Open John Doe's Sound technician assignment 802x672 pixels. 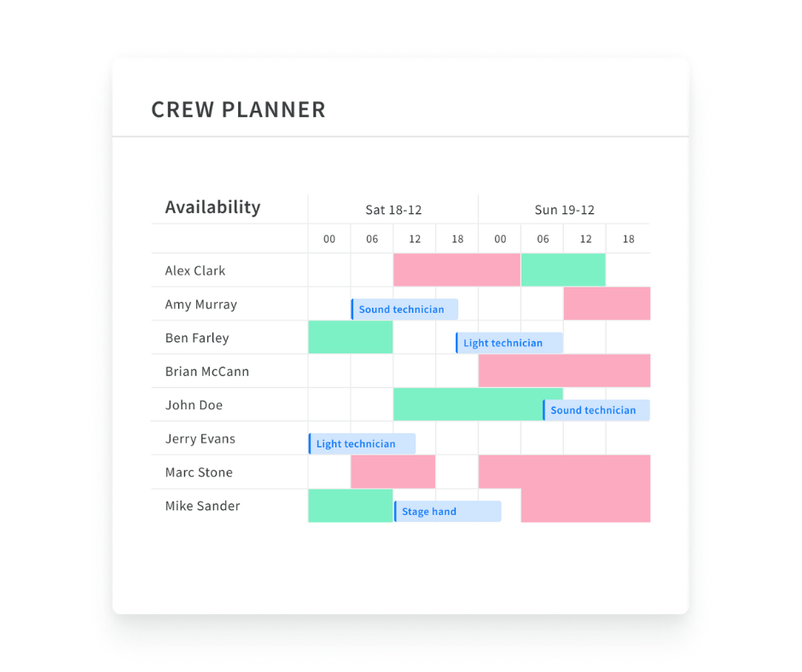596,410
